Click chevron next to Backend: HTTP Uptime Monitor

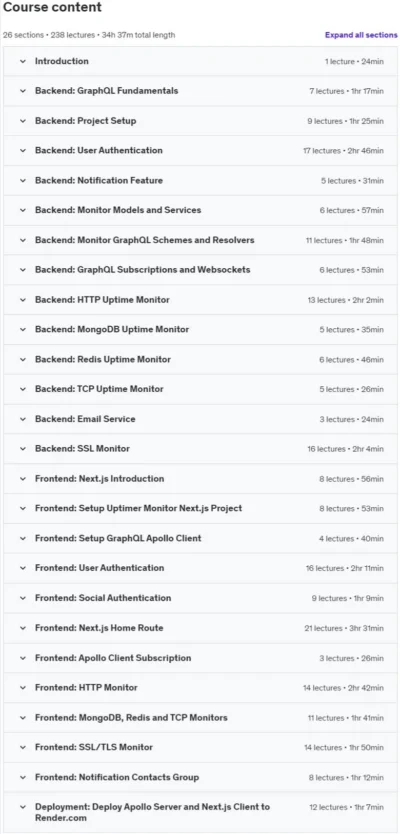[x=23, y=299]
